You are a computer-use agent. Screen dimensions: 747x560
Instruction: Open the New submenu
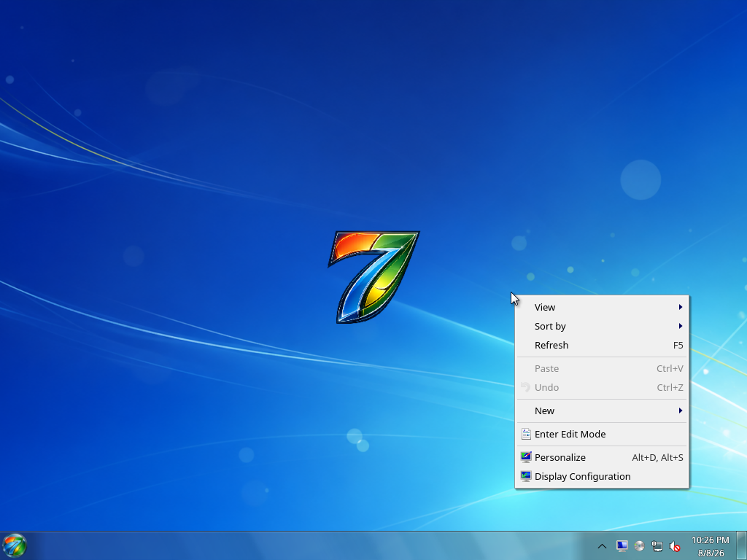click(602, 411)
